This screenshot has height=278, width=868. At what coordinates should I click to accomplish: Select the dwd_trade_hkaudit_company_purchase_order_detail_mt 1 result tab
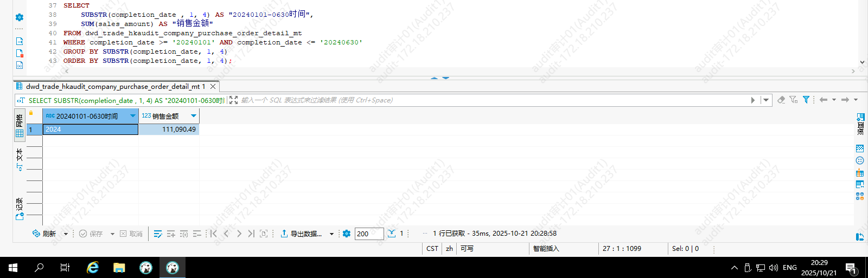(x=115, y=86)
